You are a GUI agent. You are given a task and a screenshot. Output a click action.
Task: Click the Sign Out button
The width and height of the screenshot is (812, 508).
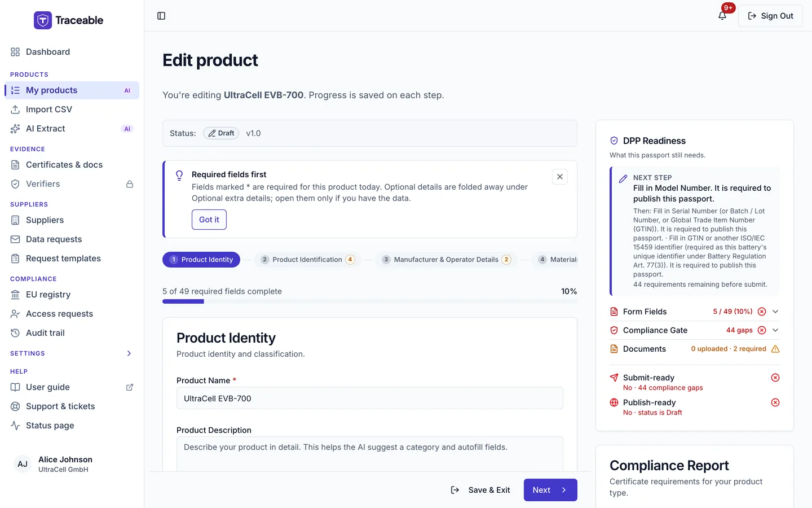pyautogui.click(x=770, y=16)
